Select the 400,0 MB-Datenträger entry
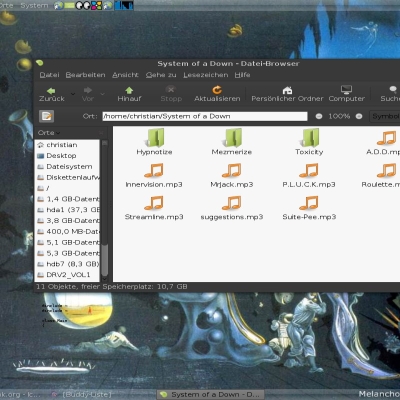 point(67,231)
